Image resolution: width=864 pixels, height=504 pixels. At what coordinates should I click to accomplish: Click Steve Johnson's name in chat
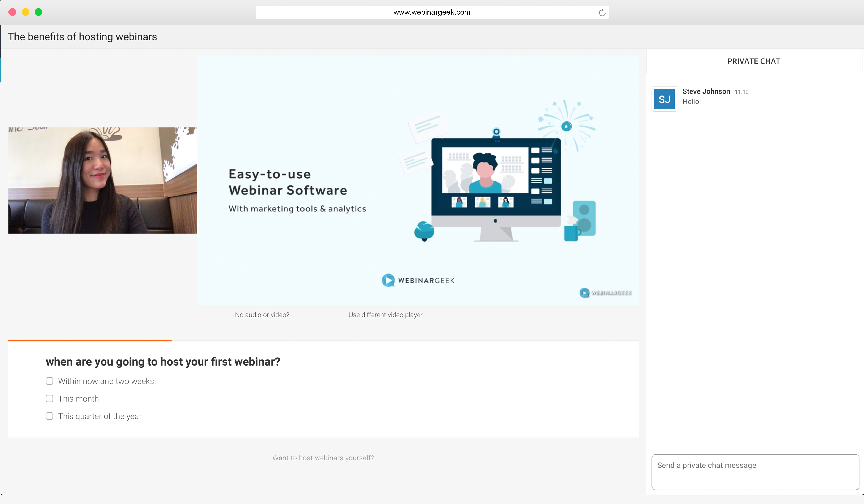click(x=706, y=91)
